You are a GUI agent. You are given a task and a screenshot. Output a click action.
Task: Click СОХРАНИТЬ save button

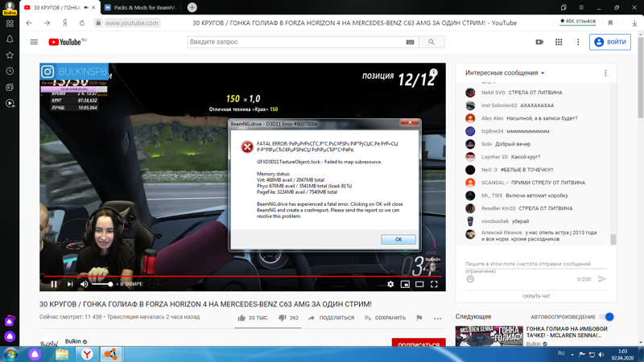point(385,318)
